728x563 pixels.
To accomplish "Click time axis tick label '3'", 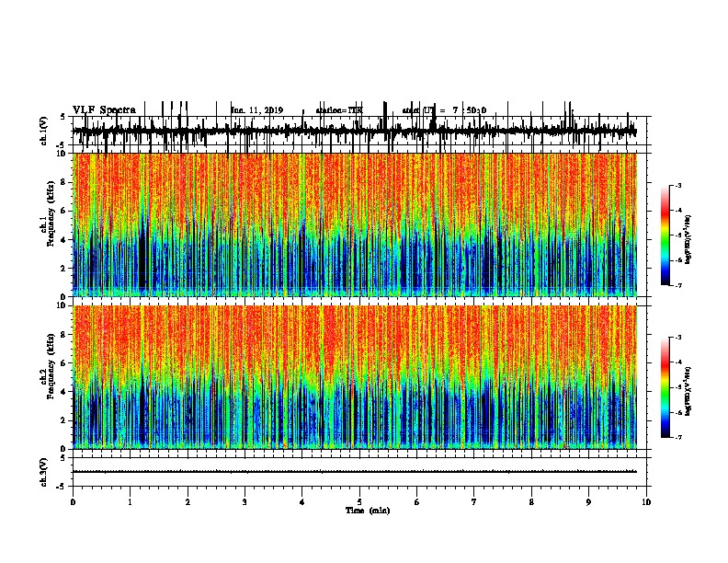I will 245,502.
